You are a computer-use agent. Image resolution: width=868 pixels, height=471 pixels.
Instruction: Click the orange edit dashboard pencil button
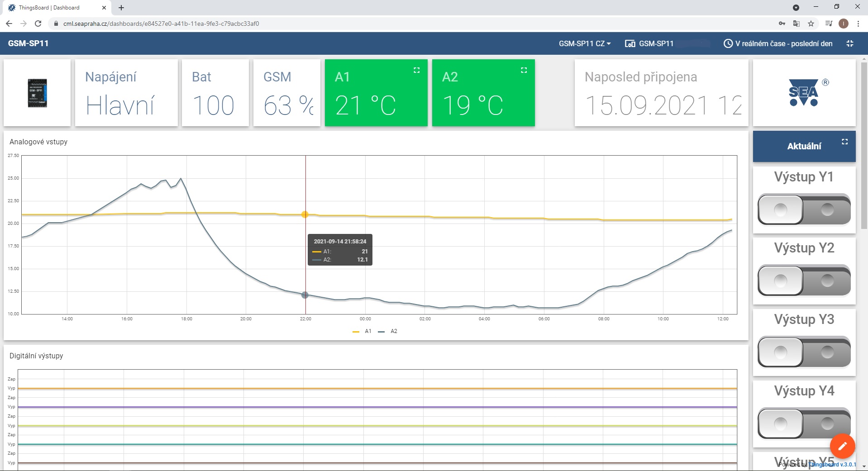843,447
